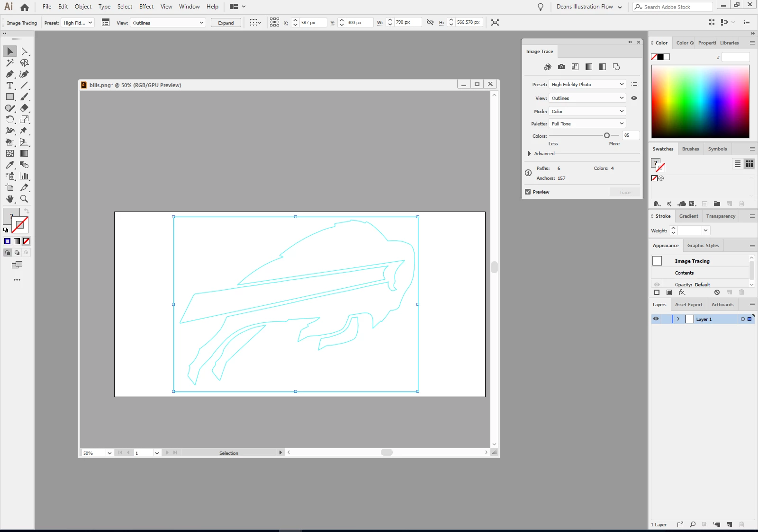Click the Stroke Weight input field
Viewport: 758px width, 532px height.
pyautogui.click(x=690, y=231)
